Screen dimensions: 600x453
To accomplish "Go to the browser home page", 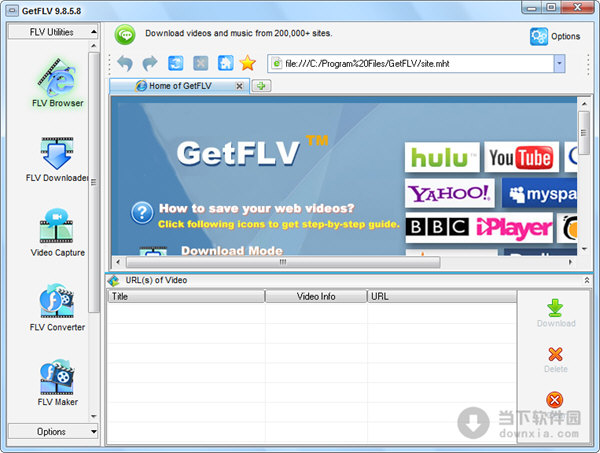I will coord(225,63).
